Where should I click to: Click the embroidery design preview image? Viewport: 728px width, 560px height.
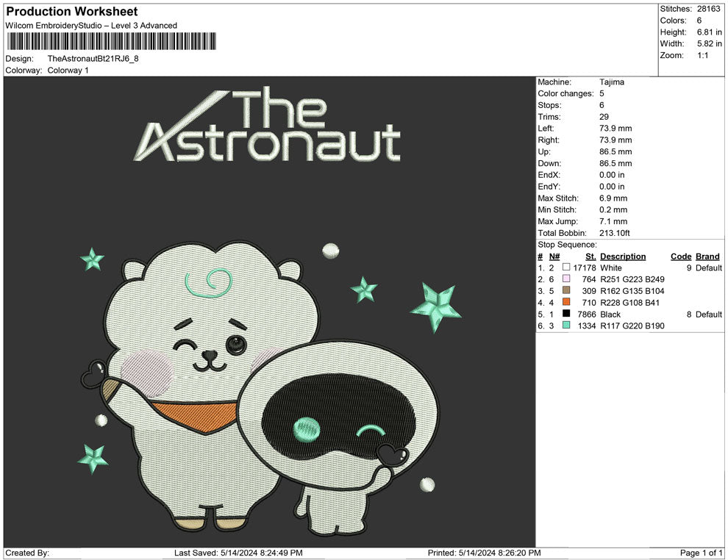pyautogui.click(x=269, y=312)
